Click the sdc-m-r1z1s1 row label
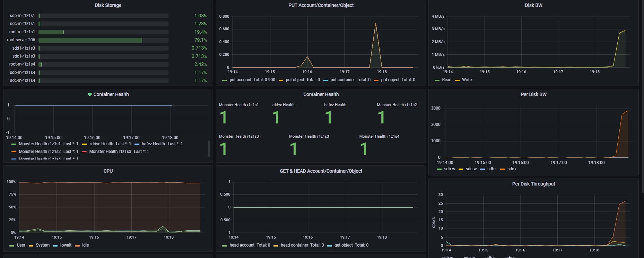Image resolution: width=644 pixels, height=258 pixels. [x=22, y=24]
